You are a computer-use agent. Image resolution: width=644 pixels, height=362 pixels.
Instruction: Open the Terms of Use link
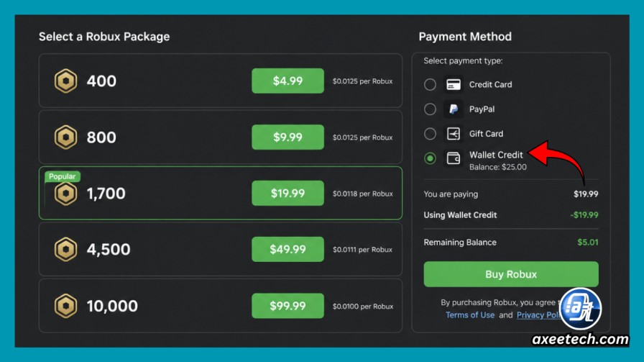470,315
